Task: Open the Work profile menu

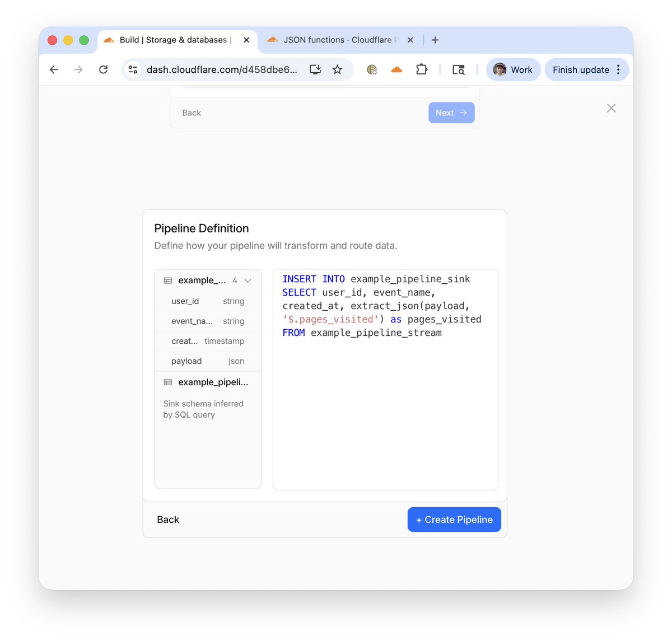Action: coord(512,69)
